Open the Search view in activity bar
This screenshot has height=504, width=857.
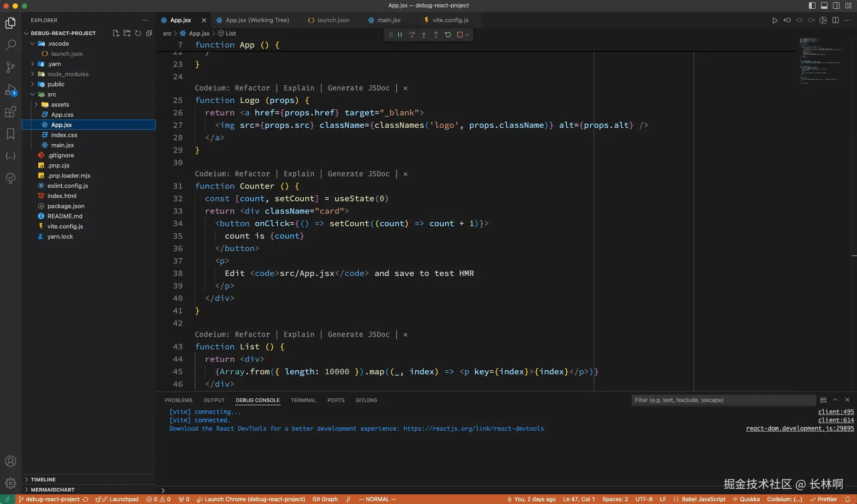[11, 45]
